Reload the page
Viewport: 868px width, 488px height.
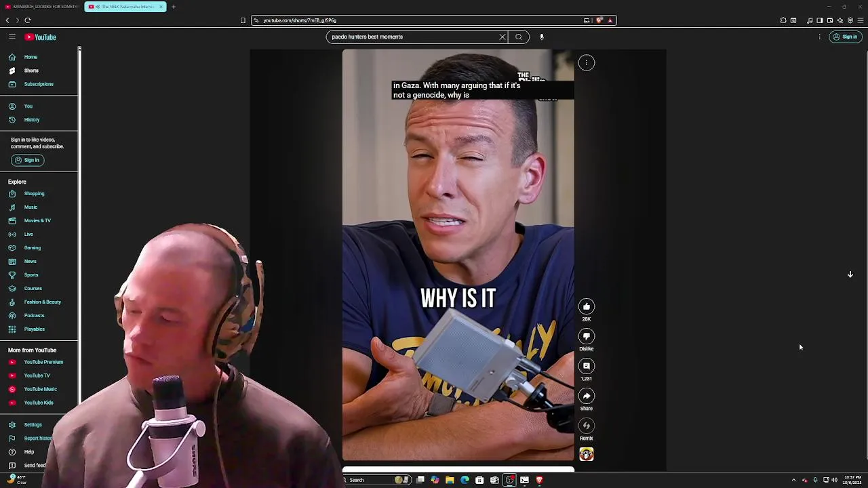(28, 20)
